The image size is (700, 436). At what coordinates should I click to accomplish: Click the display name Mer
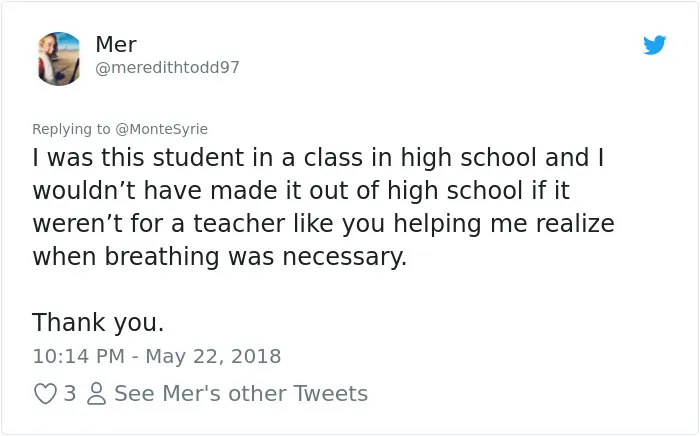(x=116, y=44)
